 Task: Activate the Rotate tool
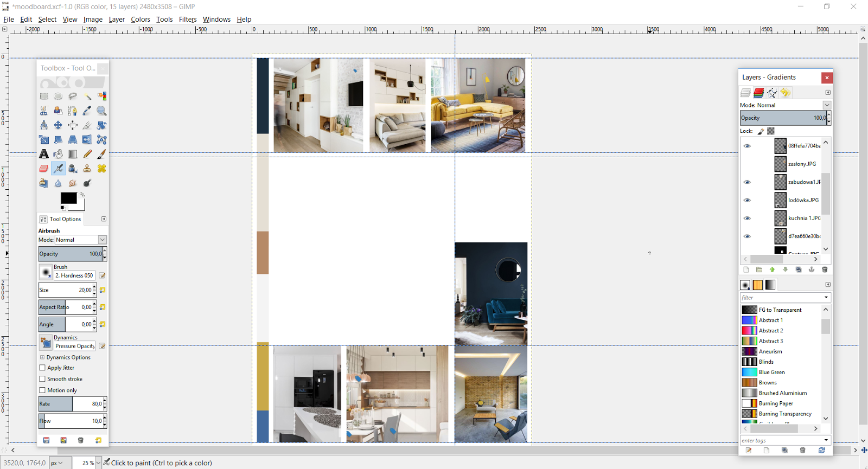(x=101, y=125)
